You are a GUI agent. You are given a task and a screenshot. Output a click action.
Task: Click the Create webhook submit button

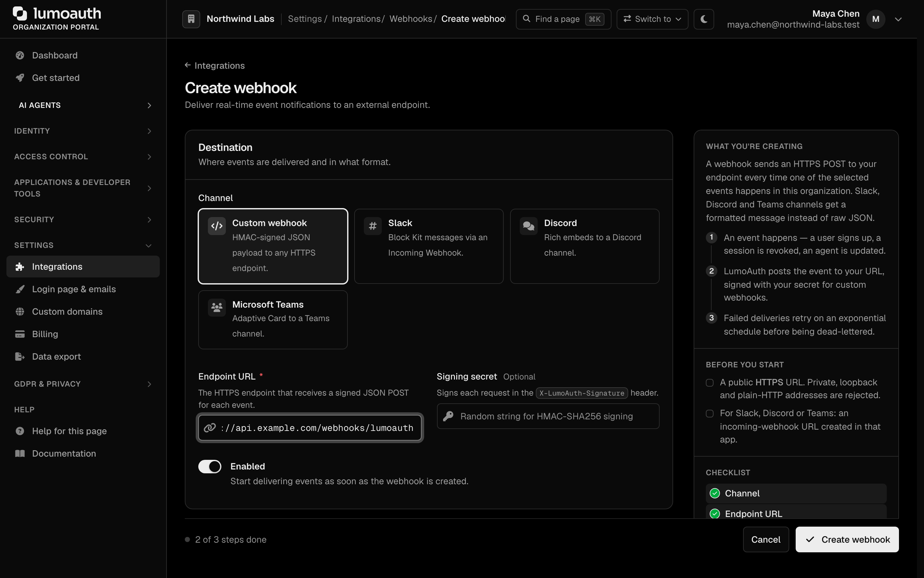847,539
